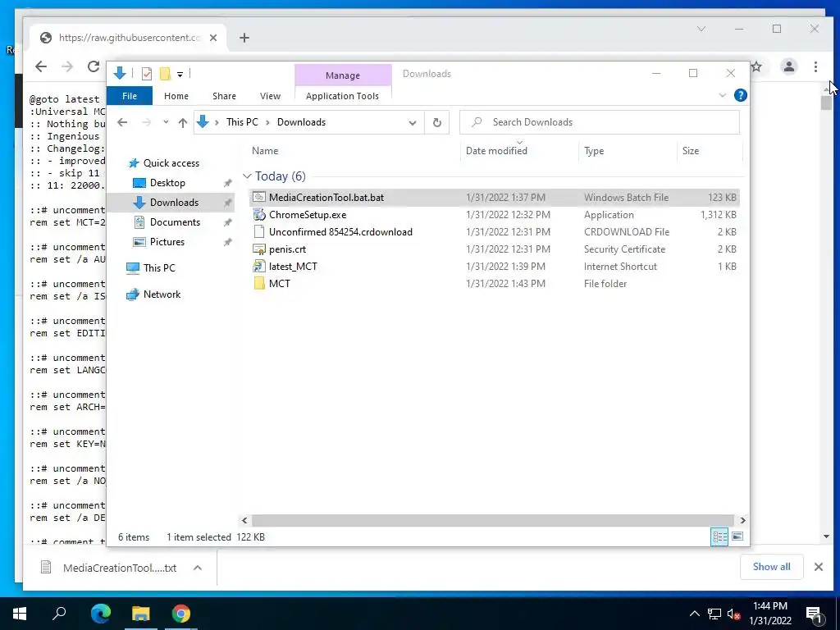Open a new Chrome tab
Screen dimensions: 840x630
click(244, 38)
